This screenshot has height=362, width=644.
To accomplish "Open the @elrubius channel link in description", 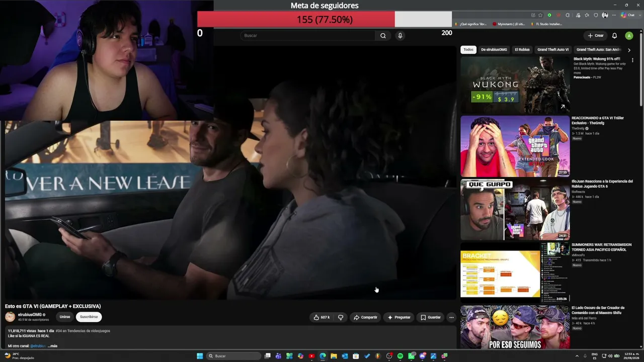I will click(38, 346).
